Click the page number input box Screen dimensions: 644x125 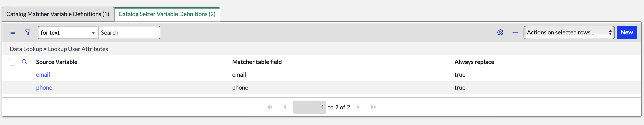tap(310, 107)
